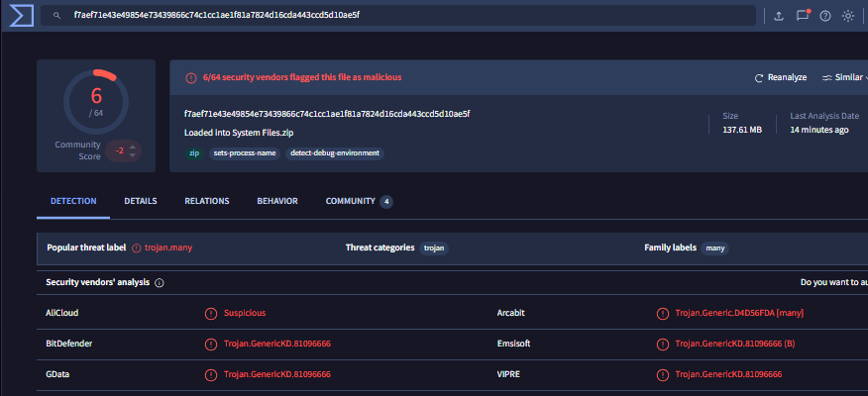868x396 pixels.
Task: Select the 137.61 MB size value
Action: 742,130
